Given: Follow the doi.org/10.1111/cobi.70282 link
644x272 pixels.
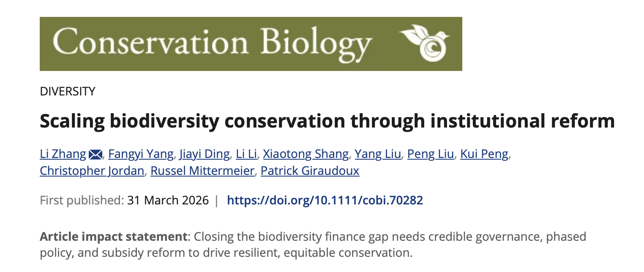Looking at the screenshot, I should tap(325, 200).
